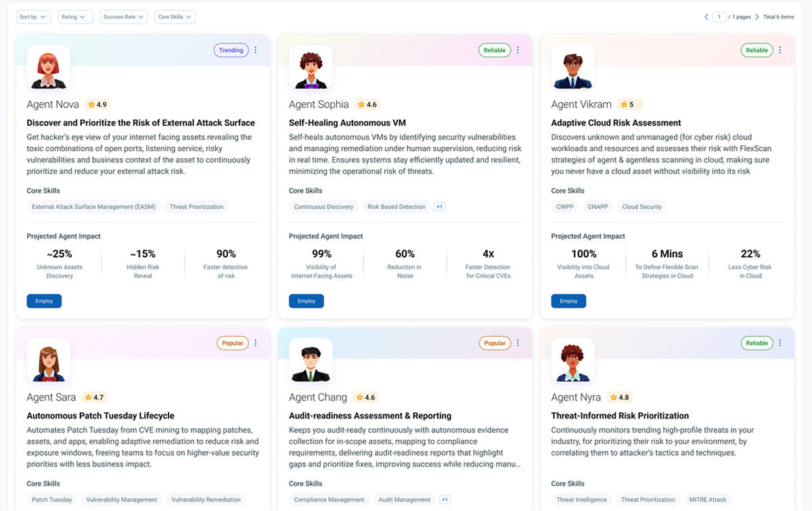Viewport: 812px width, 511px height.
Task: Open the Success Rate filter dropdown
Action: (123, 17)
